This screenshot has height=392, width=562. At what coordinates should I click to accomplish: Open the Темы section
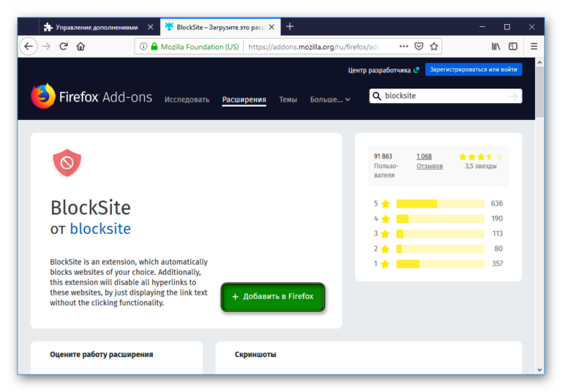288,99
